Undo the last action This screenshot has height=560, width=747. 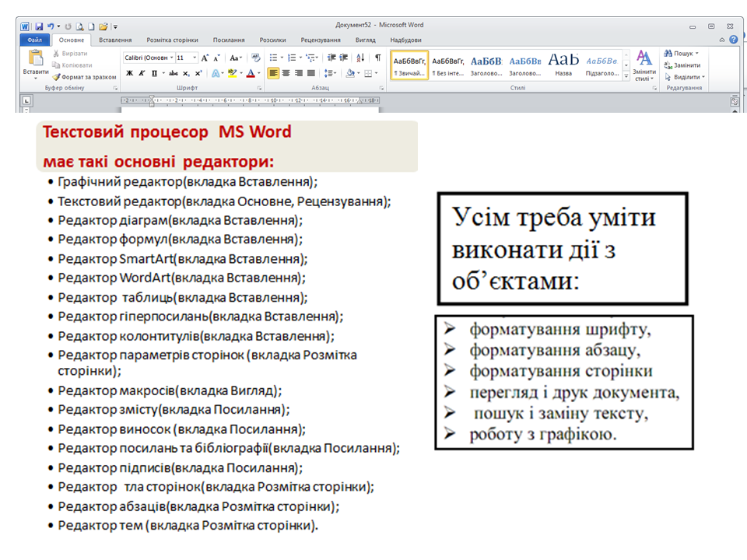(x=50, y=26)
